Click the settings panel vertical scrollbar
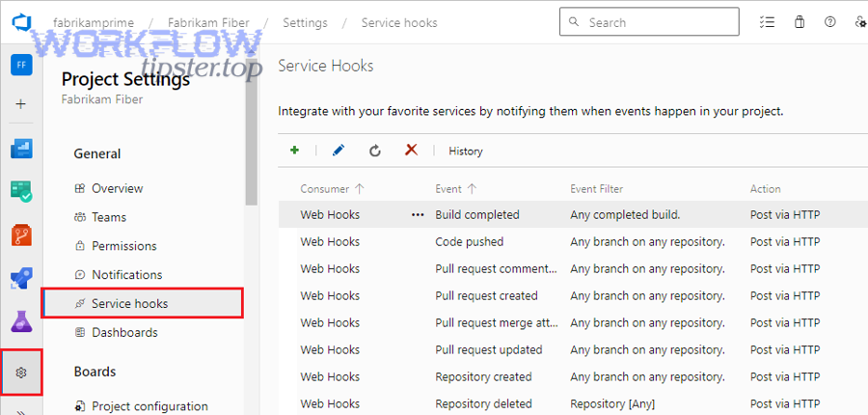Viewport: 868px width, 415px height. [252, 130]
